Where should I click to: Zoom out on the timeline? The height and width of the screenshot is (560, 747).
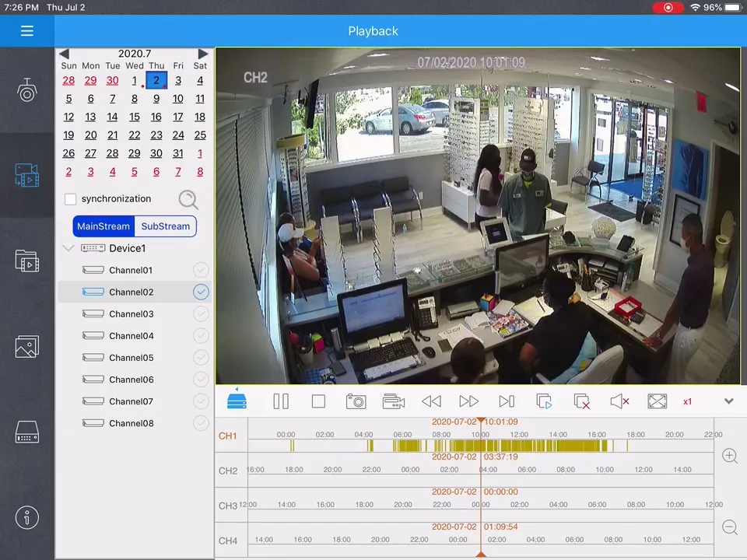[x=730, y=527]
